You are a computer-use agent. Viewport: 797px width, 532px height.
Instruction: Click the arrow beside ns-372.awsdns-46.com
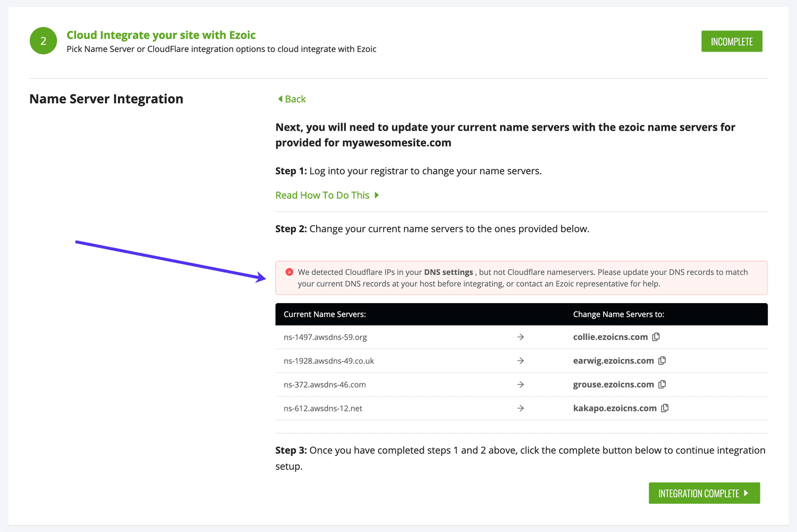point(520,384)
